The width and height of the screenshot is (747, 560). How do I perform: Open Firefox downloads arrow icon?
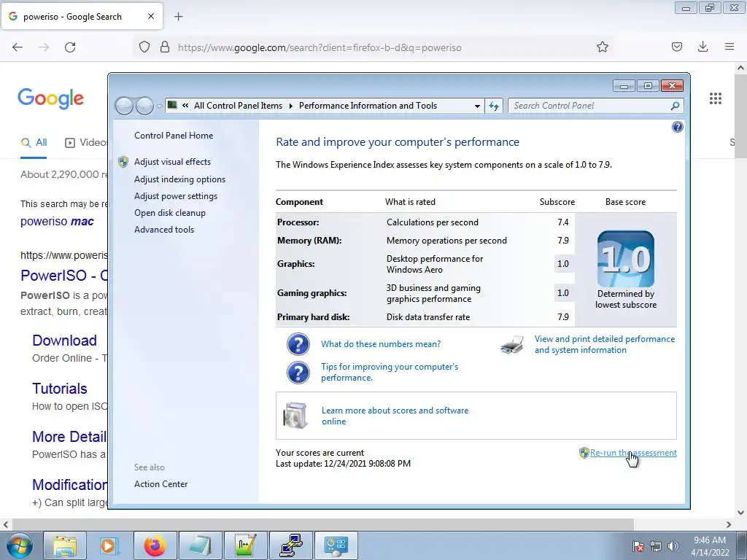click(703, 47)
